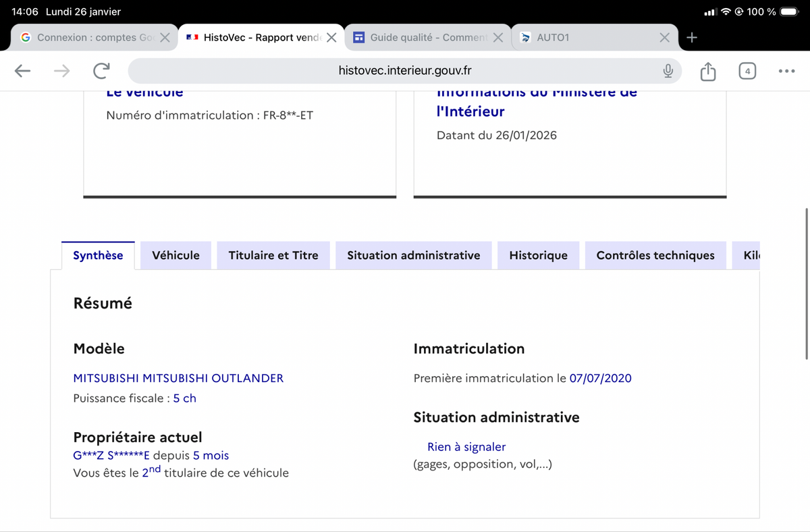Close the HistoVec Rapport tab
810x532 pixels.
(331, 38)
